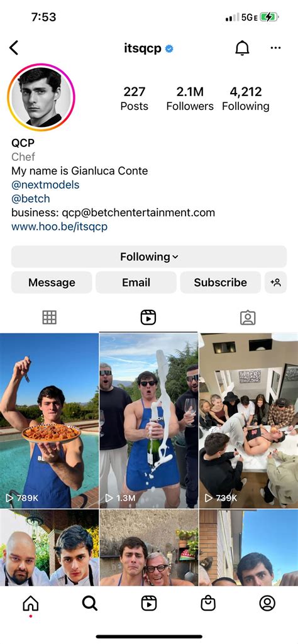Screen dimensions: 298x644
Task: Open own profile icon in bottom bar
Action: [267, 603]
